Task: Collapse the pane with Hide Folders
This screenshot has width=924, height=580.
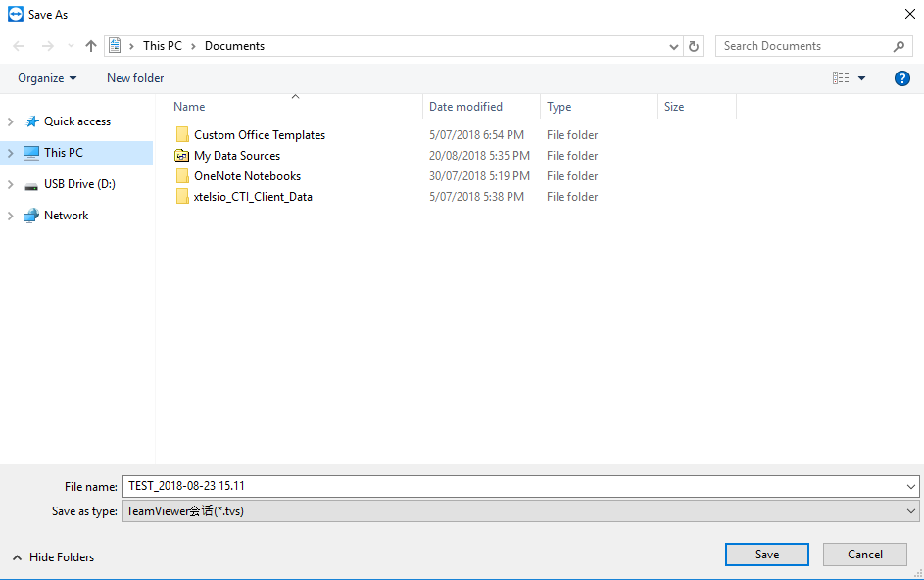Action: tap(54, 557)
